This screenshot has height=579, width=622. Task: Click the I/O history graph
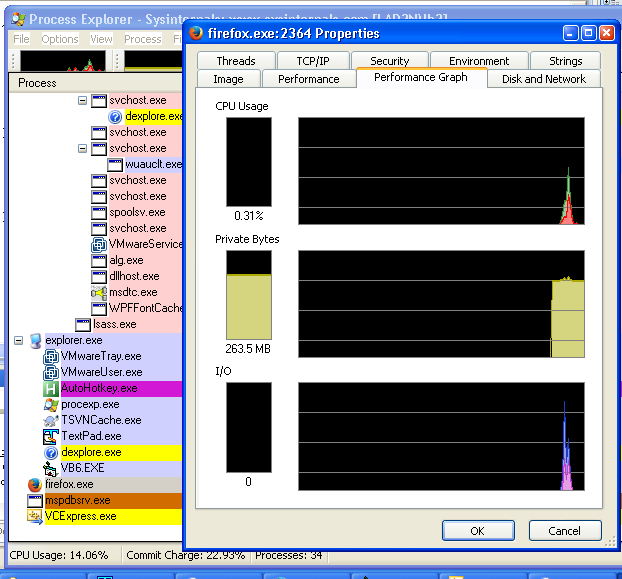(x=441, y=436)
